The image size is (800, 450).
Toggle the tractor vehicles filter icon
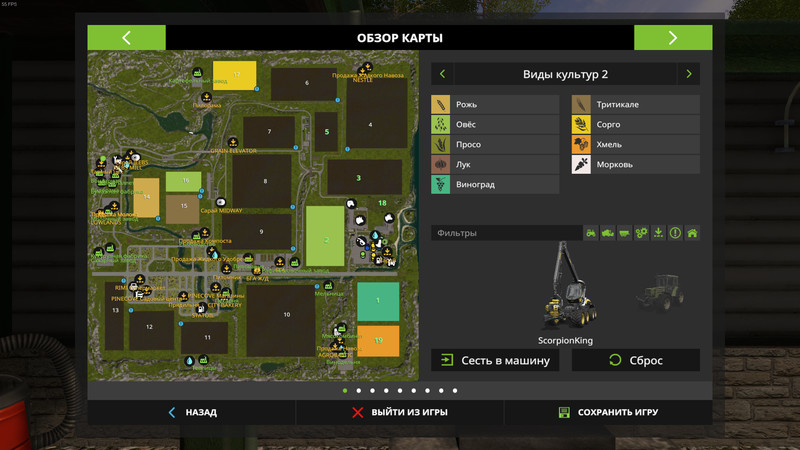(592, 233)
